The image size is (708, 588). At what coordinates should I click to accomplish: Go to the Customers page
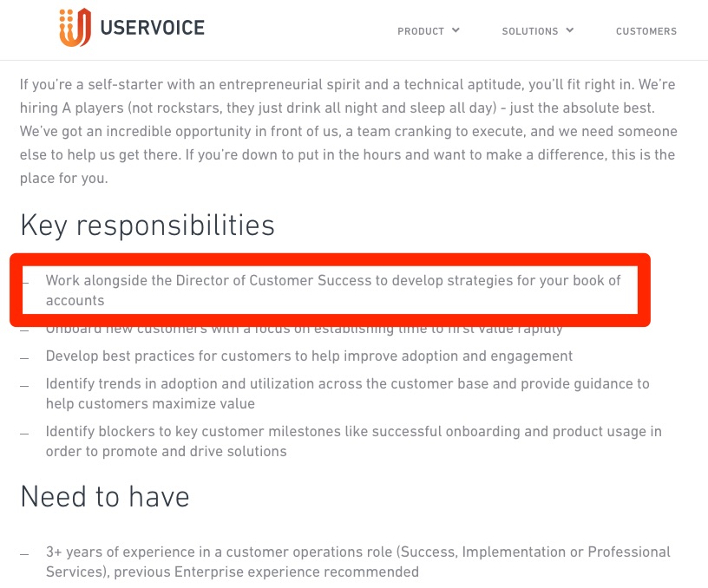coord(646,31)
